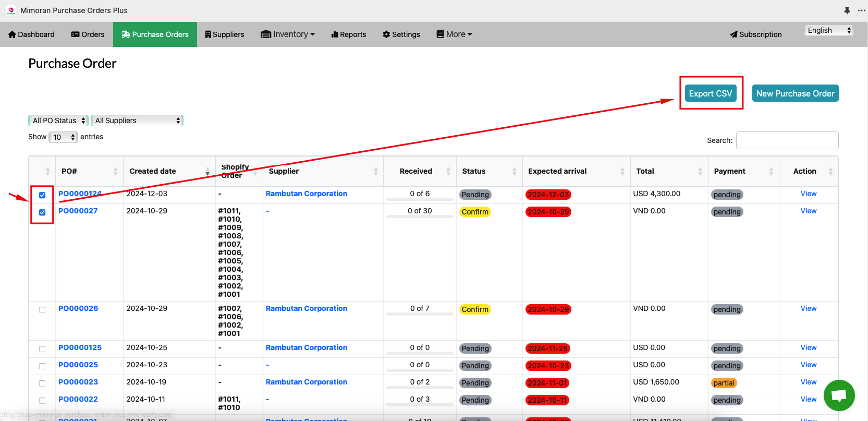Sort by Status column arrows
868x421 pixels.
tap(515, 171)
